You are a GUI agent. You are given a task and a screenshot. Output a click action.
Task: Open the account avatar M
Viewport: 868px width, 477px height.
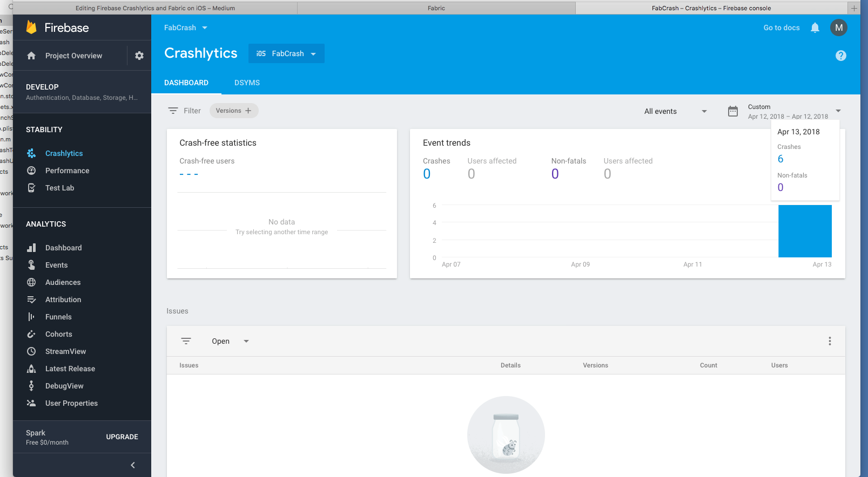click(x=839, y=28)
